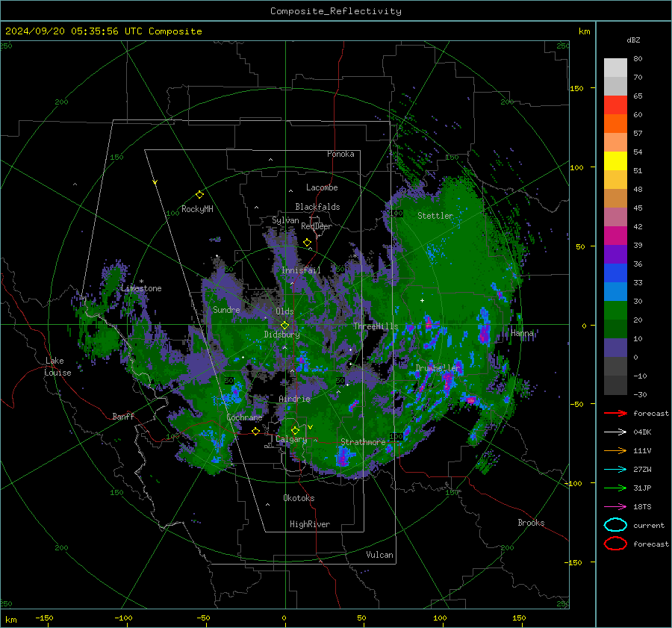
Task: Click the Lake Louise label
Action: point(57,367)
